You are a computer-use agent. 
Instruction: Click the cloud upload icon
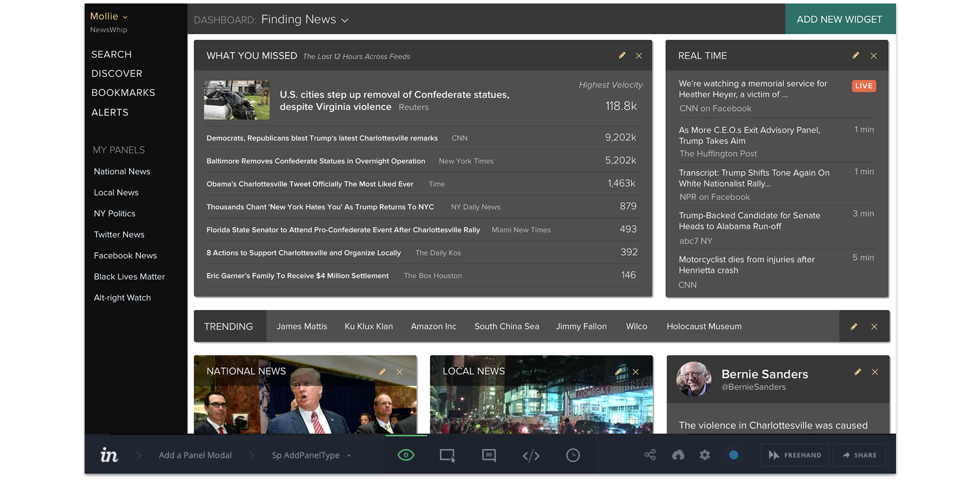tap(678, 454)
